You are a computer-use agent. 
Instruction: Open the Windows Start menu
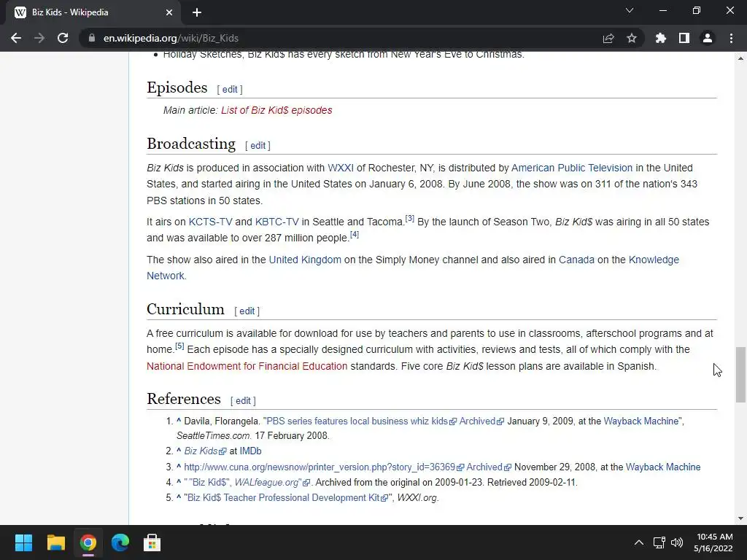[x=23, y=542]
